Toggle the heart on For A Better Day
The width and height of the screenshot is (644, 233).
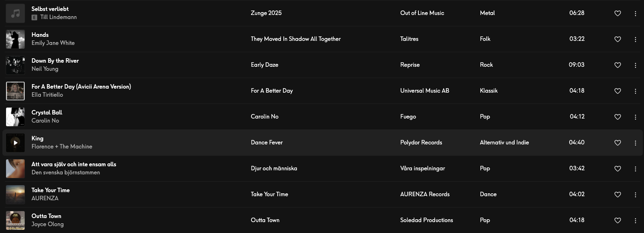pyautogui.click(x=617, y=91)
